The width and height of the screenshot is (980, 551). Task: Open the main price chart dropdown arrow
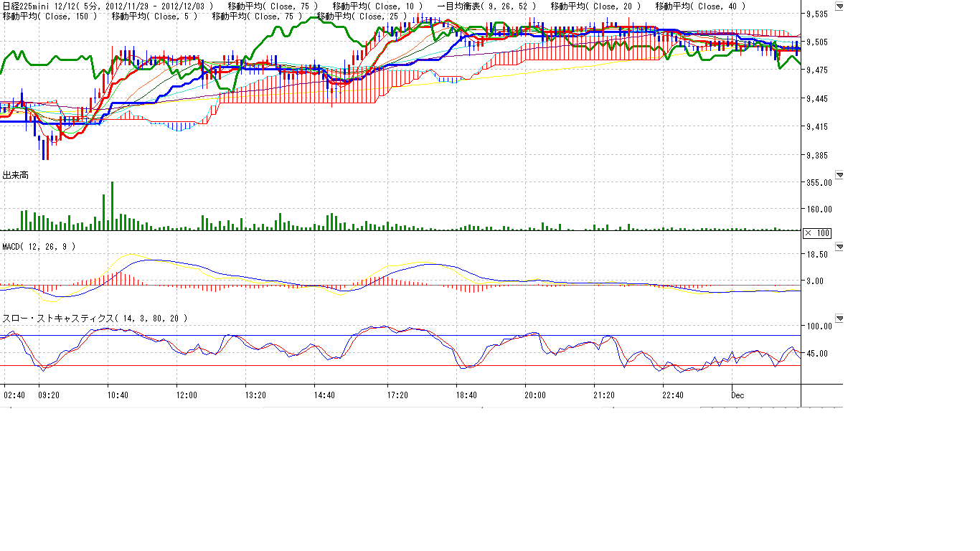[839, 7]
